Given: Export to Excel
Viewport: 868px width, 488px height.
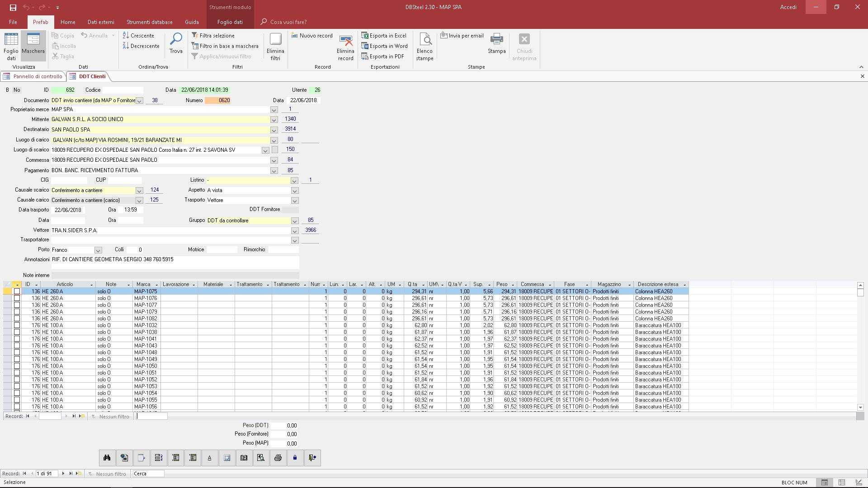Looking at the screenshot, I should [x=384, y=36].
